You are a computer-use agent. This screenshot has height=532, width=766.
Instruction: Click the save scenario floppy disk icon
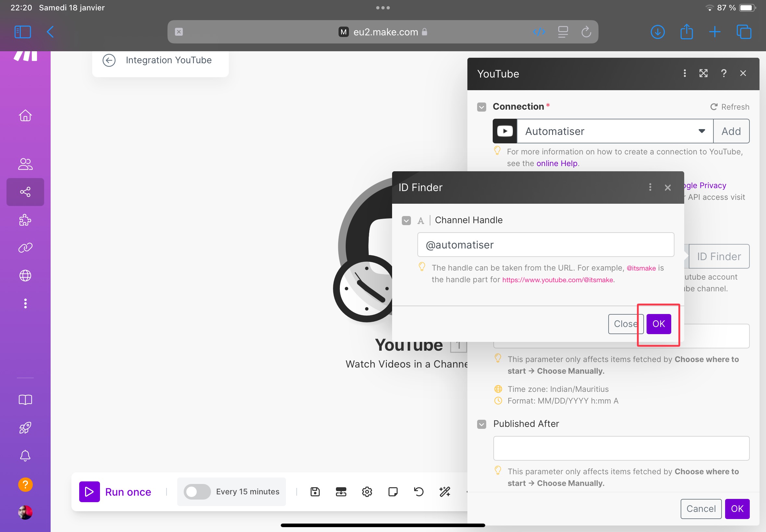coord(314,491)
